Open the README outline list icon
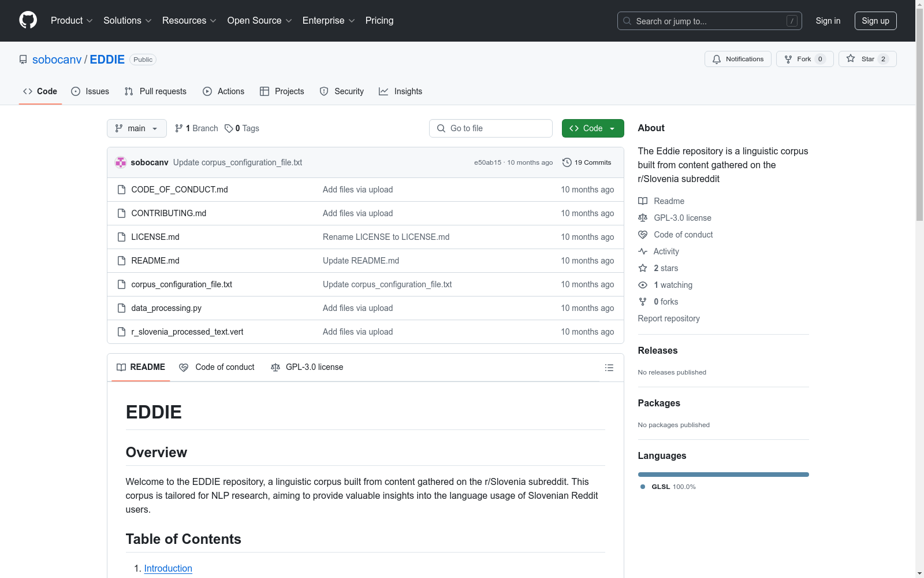This screenshot has width=924, height=578. 609,368
